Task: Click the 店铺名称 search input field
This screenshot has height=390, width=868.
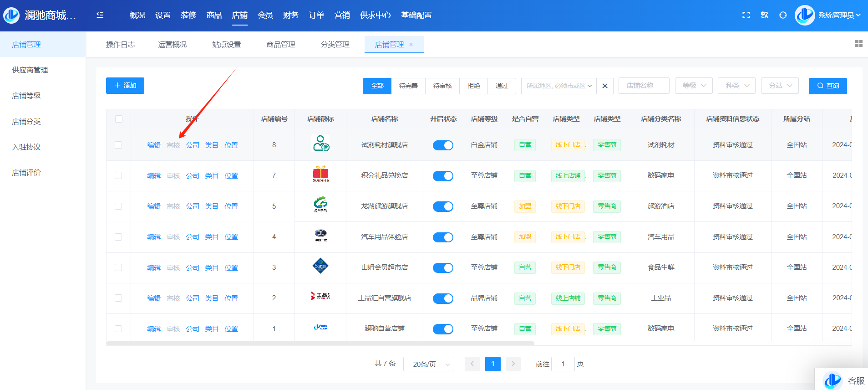Action: pos(644,86)
